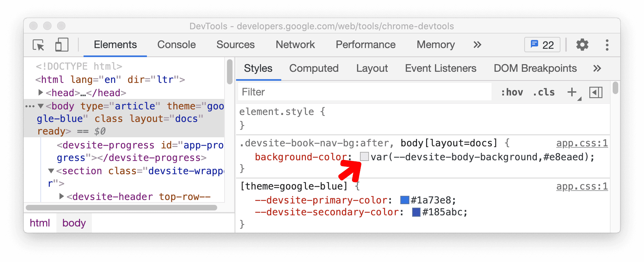
Task: Toggle element classes with .cls button
Action: coord(543,92)
